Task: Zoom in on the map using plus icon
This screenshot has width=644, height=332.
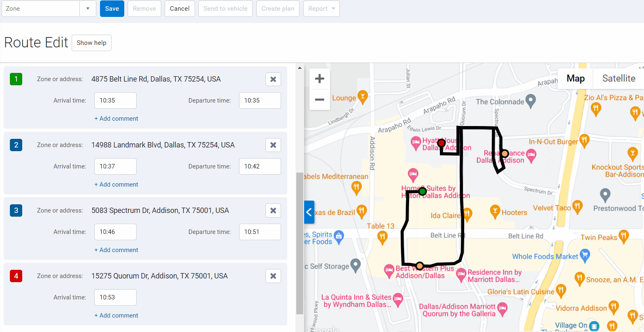Action: (x=320, y=78)
